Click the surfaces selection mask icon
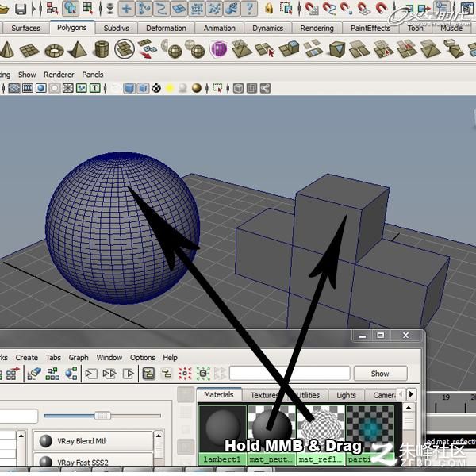Screen dimensions: 476x476 pos(179,9)
